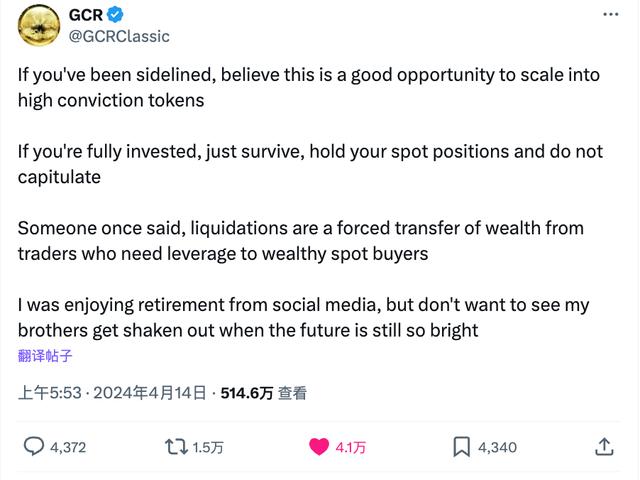Click the 翻译帖子 translate post link
This screenshot has height=480, width=640.
(45, 356)
